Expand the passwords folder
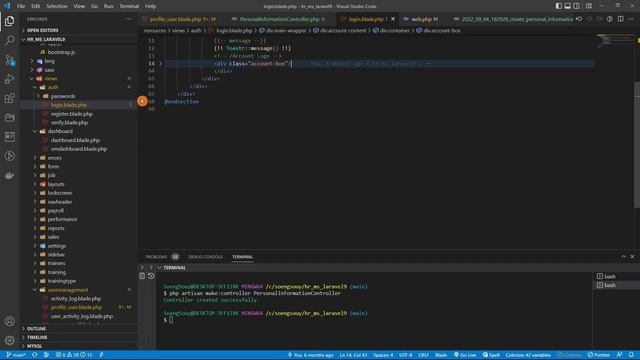The image size is (640, 360). tap(63, 96)
